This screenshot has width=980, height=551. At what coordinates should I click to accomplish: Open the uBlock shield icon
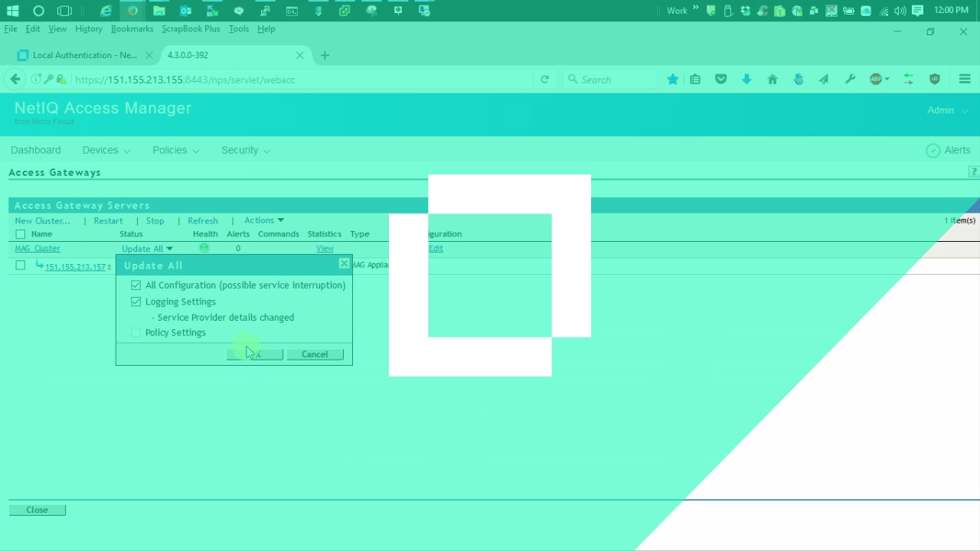[935, 79]
